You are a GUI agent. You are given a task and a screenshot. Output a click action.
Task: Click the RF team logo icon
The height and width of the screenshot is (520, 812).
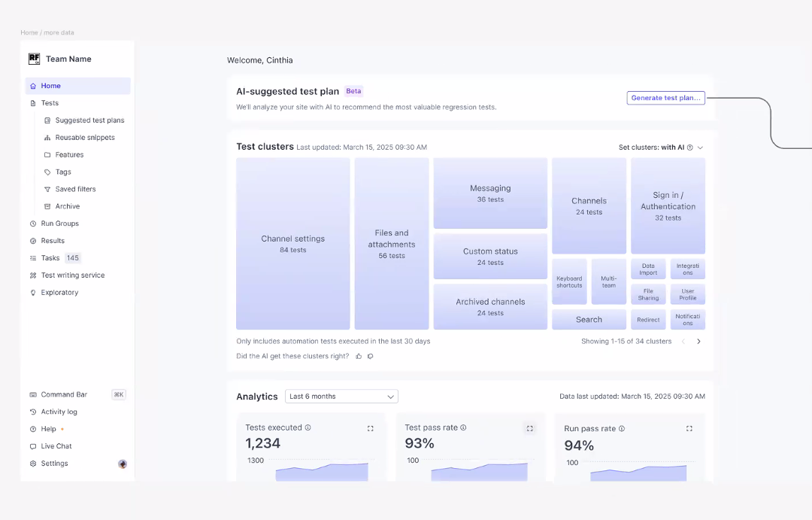pos(35,59)
